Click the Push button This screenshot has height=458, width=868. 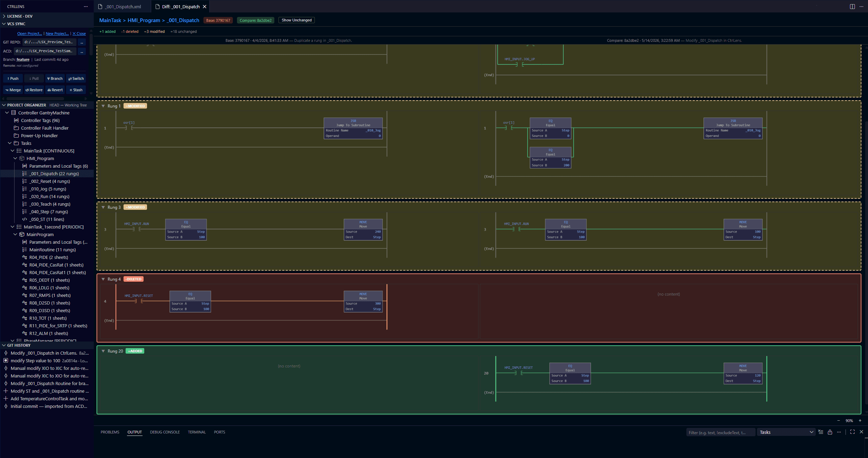13,78
